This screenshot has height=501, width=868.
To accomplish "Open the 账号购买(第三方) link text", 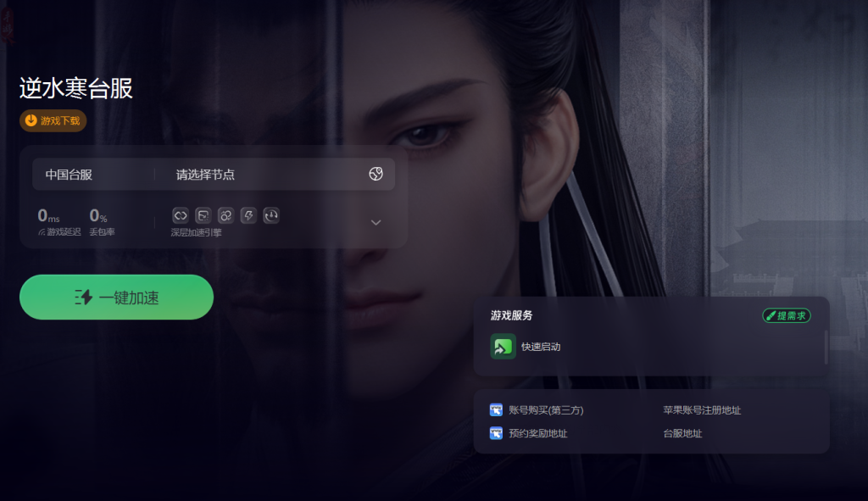I will [x=546, y=410].
